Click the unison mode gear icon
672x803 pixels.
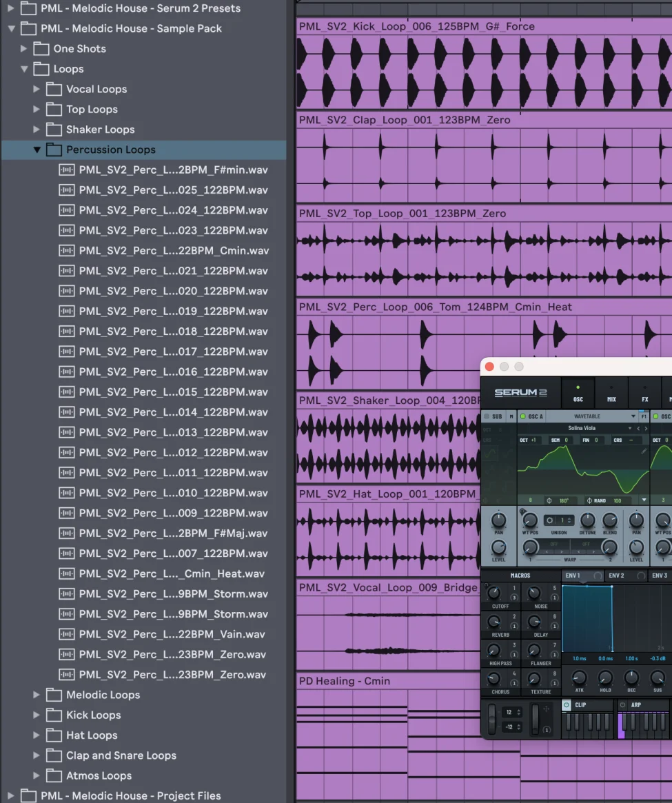[549, 520]
